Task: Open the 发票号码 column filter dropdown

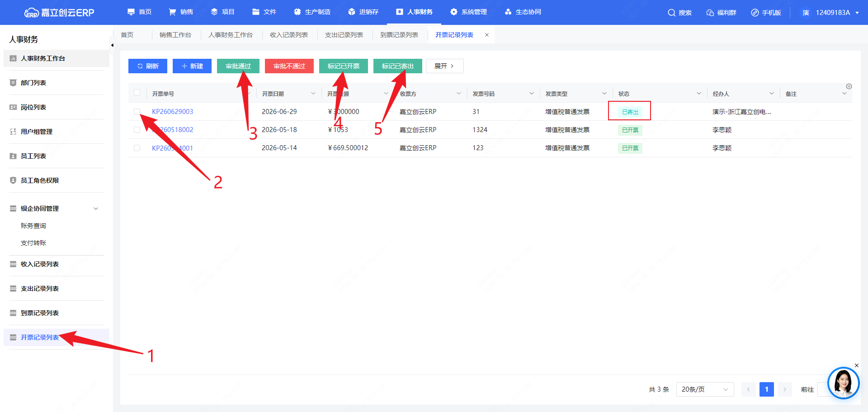Action: pyautogui.click(x=532, y=93)
